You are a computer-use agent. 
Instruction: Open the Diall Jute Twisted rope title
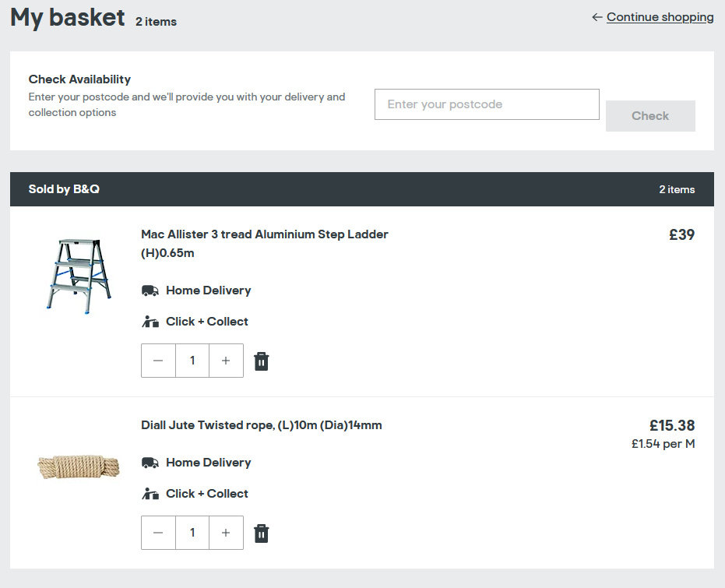[x=261, y=425]
